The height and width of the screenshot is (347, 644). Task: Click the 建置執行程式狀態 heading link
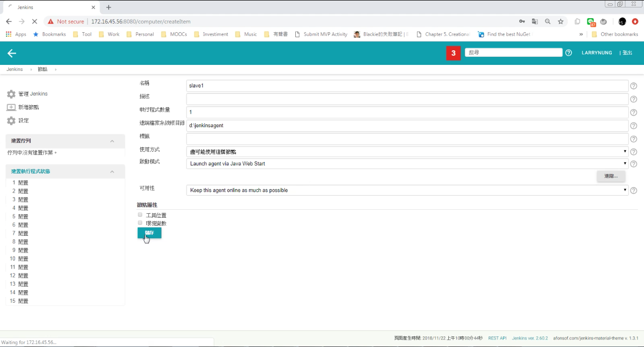click(x=31, y=171)
